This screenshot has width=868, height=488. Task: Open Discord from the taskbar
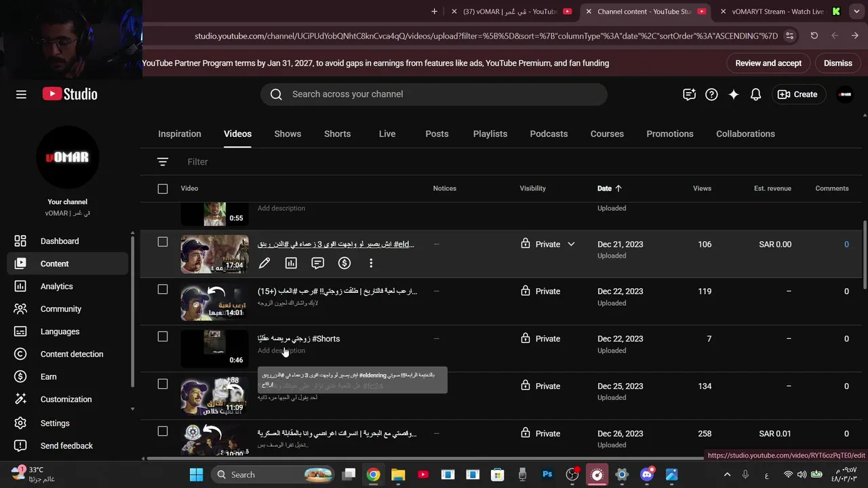tap(646, 474)
